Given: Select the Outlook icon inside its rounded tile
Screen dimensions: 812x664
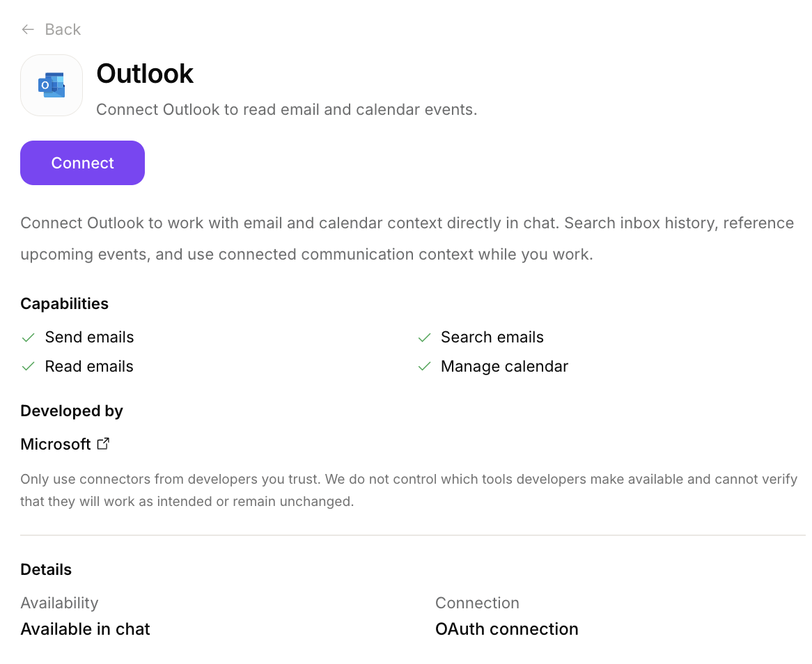Looking at the screenshot, I should click(52, 85).
